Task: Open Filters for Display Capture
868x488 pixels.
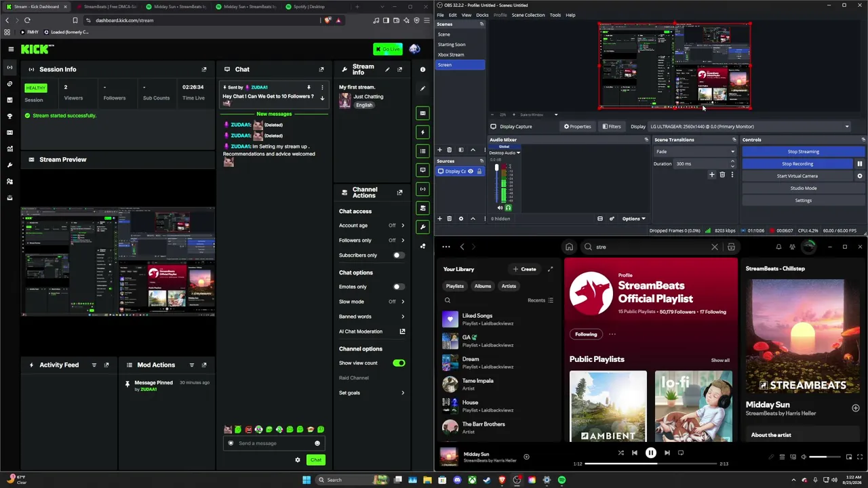Action: point(612,127)
